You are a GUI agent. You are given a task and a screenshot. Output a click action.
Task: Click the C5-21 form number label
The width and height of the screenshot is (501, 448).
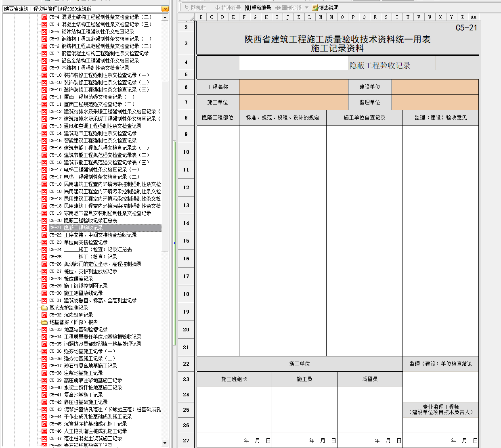click(466, 28)
